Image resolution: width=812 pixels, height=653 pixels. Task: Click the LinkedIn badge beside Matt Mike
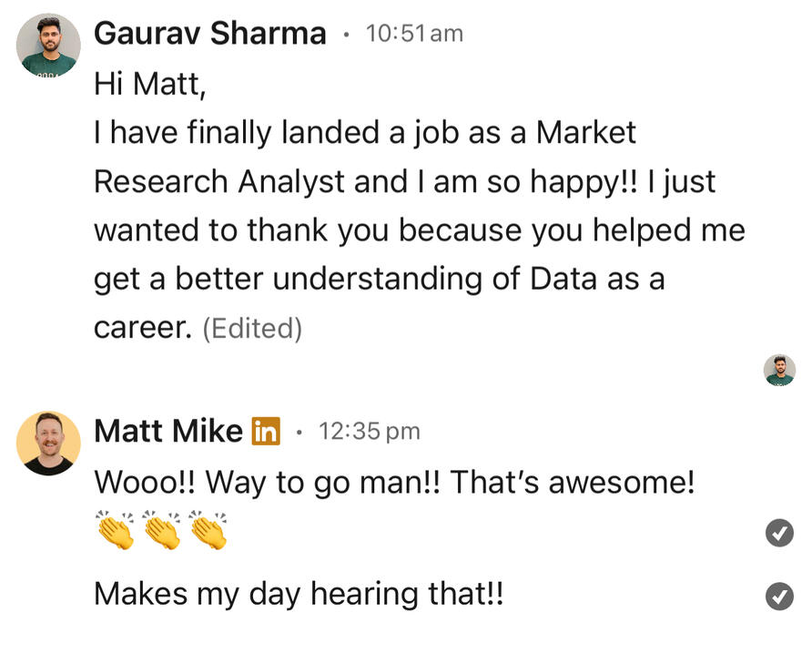pos(265,431)
